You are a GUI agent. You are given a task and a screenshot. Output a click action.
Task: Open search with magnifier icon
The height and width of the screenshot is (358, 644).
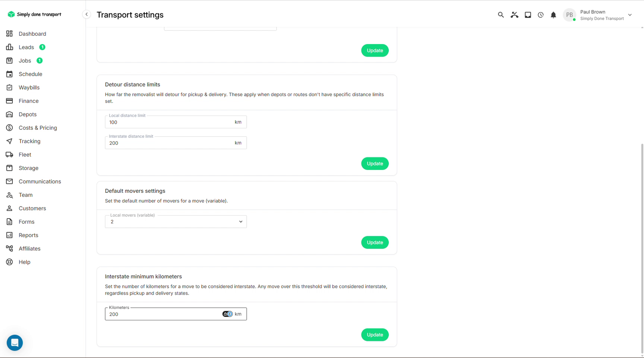(x=501, y=15)
